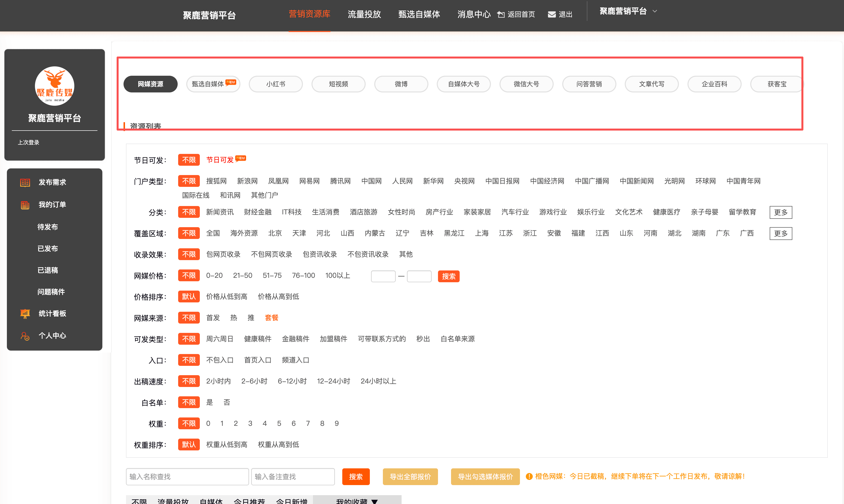Choose 包网页收录 filter option
The image size is (844, 504).
[x=223, y=254]
